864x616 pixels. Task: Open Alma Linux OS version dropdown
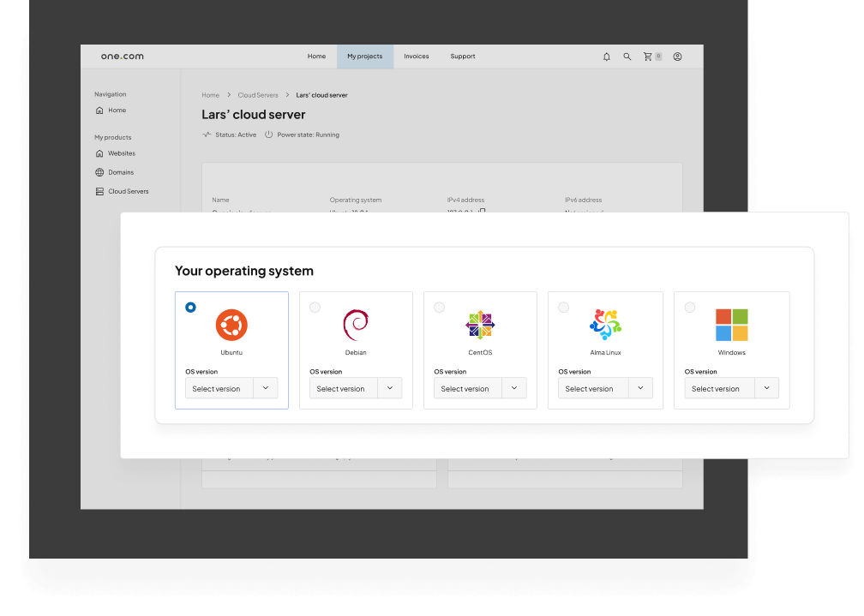[605, 388]
